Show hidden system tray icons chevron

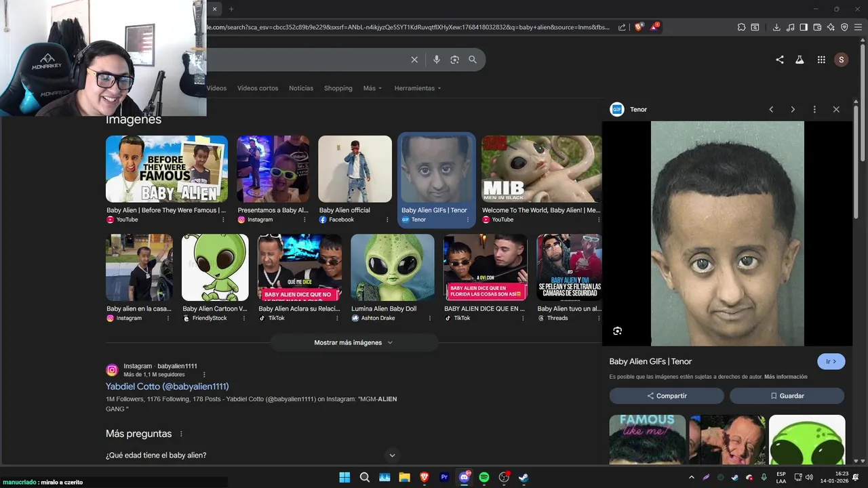coord(692,477)
